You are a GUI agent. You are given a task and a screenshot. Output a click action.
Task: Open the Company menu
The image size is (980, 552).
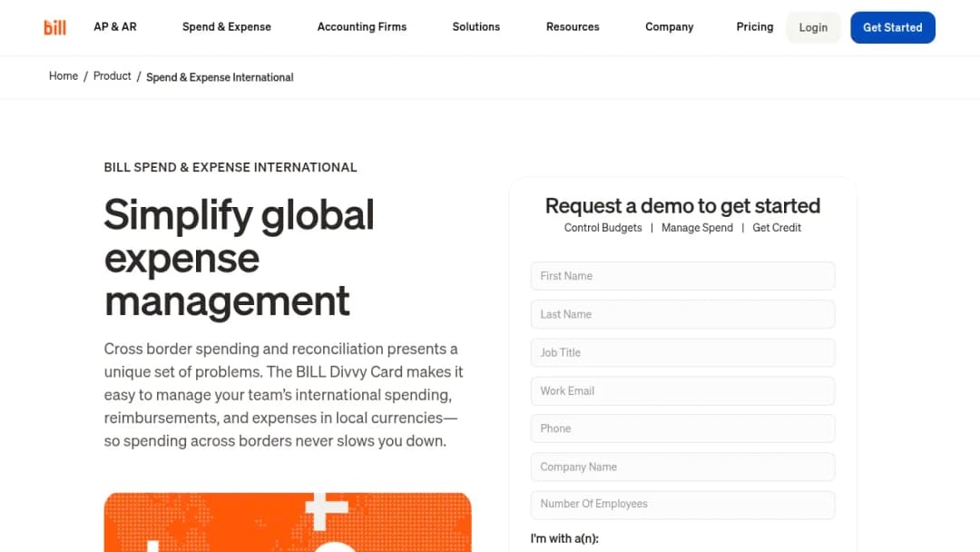pyautogui.click(x=670, y=27)
